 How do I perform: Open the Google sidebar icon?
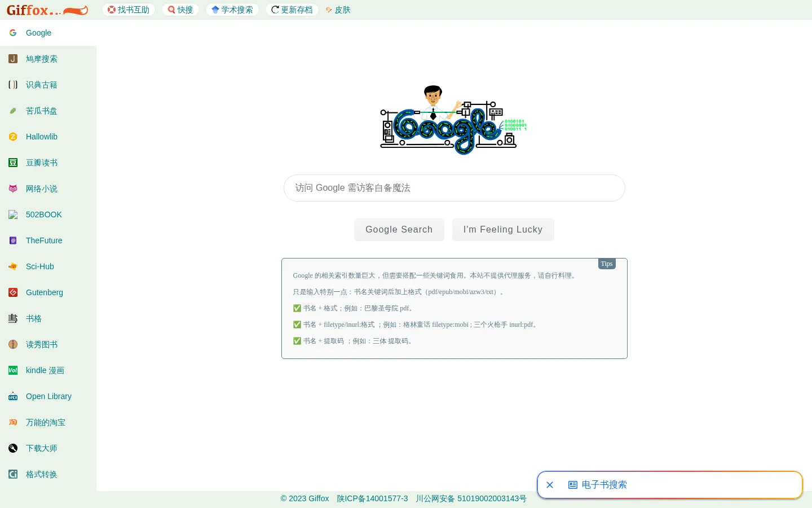(13, 33)
